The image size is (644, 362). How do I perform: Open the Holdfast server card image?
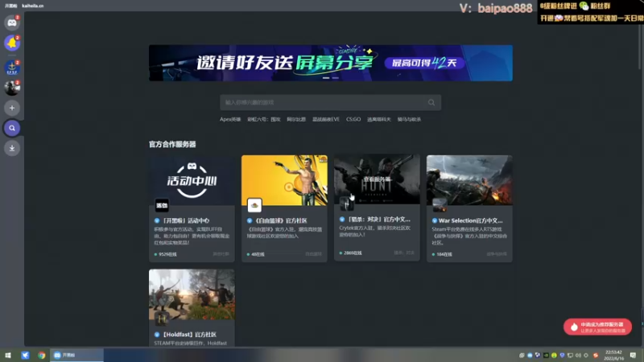[192, 294]
